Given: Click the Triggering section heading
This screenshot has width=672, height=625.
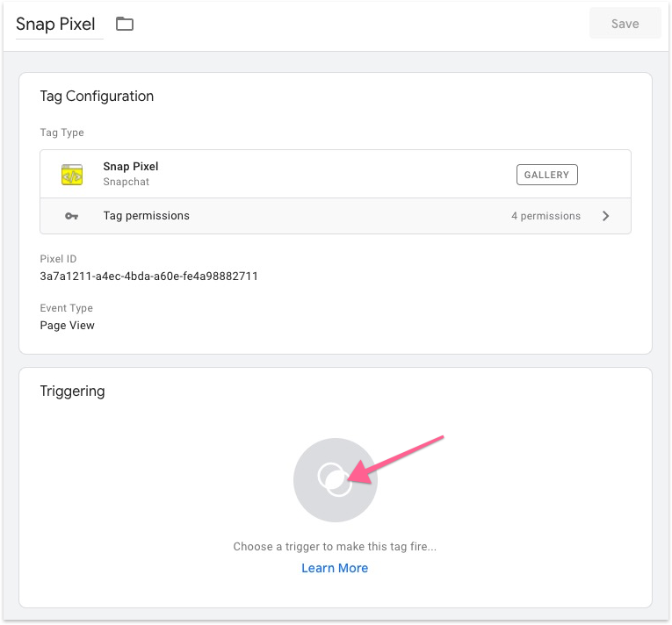Looking at the screenshot, I should (72, 392).
